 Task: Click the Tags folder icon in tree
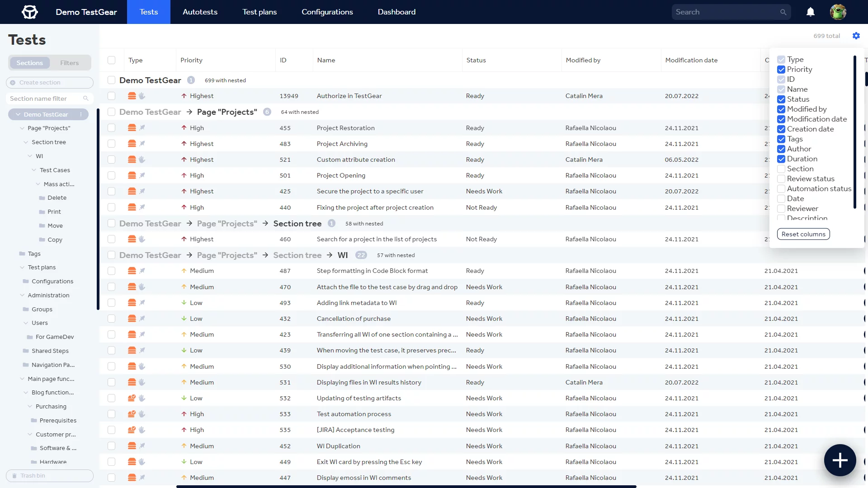pos(22,254)
